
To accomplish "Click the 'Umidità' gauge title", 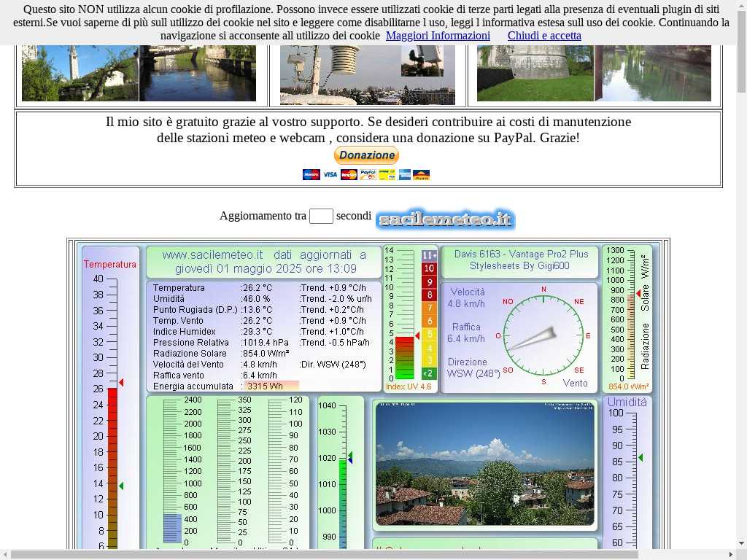I will coord(627,402).
